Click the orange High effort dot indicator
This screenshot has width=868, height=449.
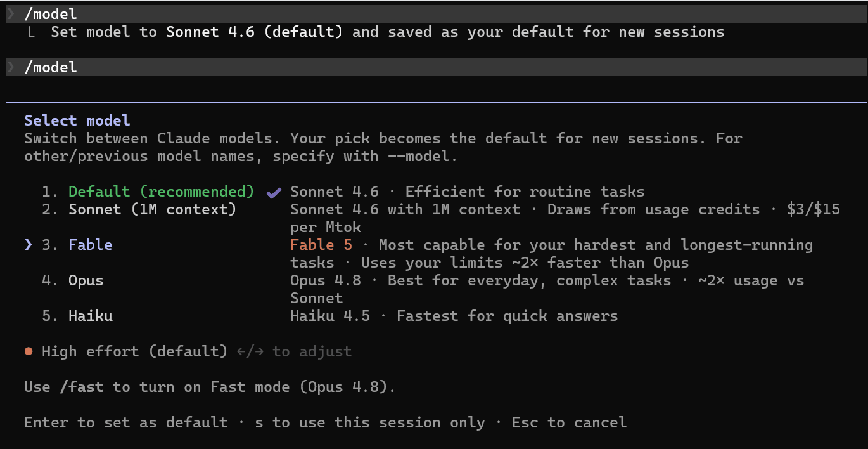click(29, 351)
